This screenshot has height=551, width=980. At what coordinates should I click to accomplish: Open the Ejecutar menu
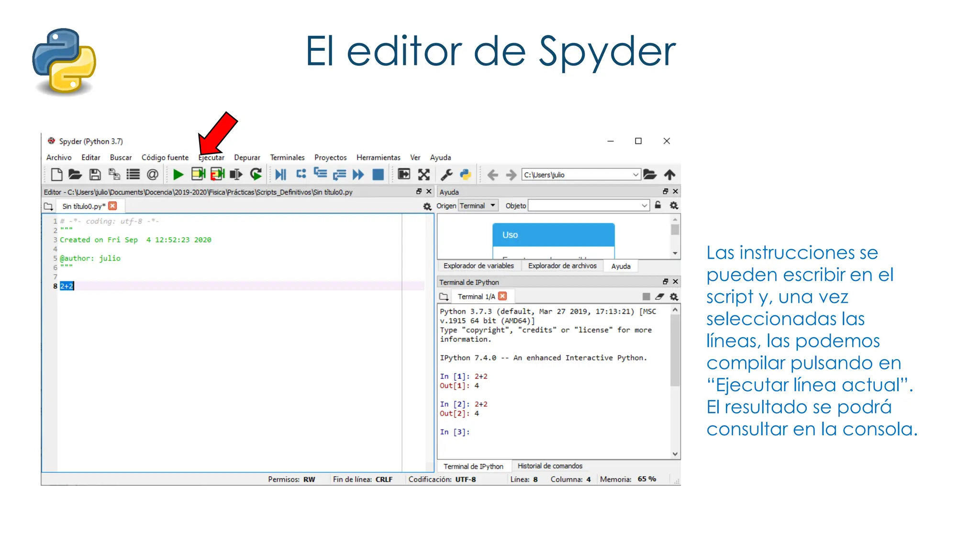click(211, 157)
